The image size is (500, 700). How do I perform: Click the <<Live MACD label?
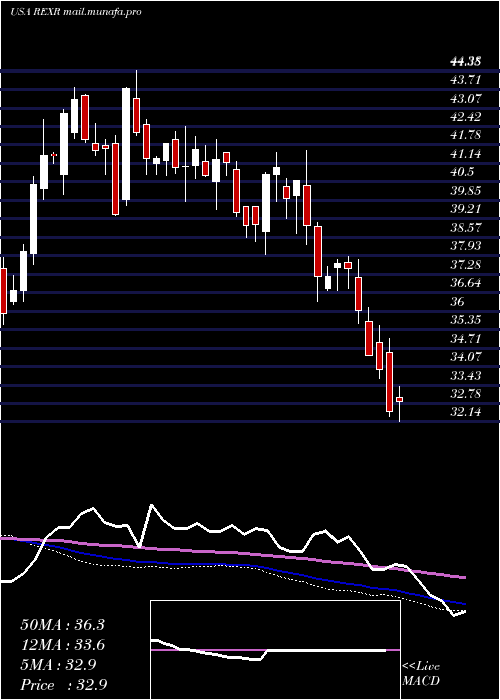click(421, 674)
